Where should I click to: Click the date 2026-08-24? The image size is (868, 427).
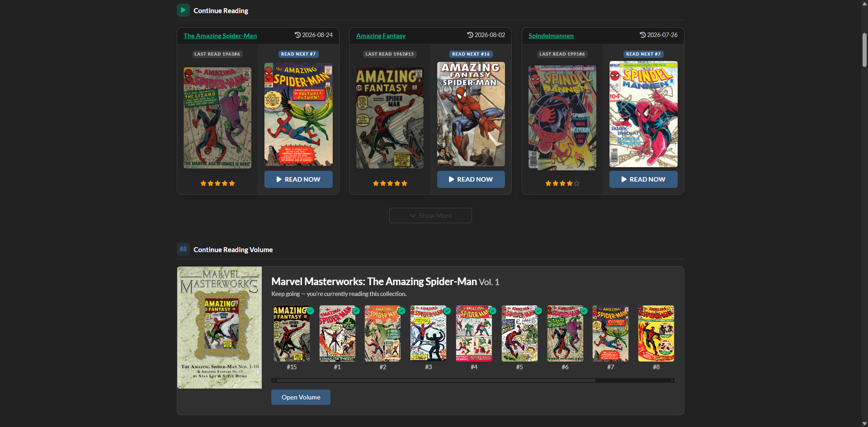pos(317,35)
